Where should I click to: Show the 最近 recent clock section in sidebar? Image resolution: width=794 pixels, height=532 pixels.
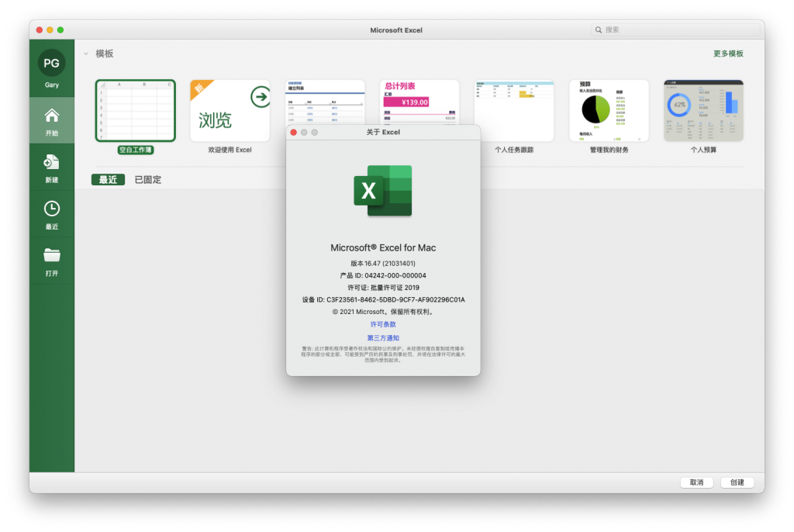coord(52,214)
